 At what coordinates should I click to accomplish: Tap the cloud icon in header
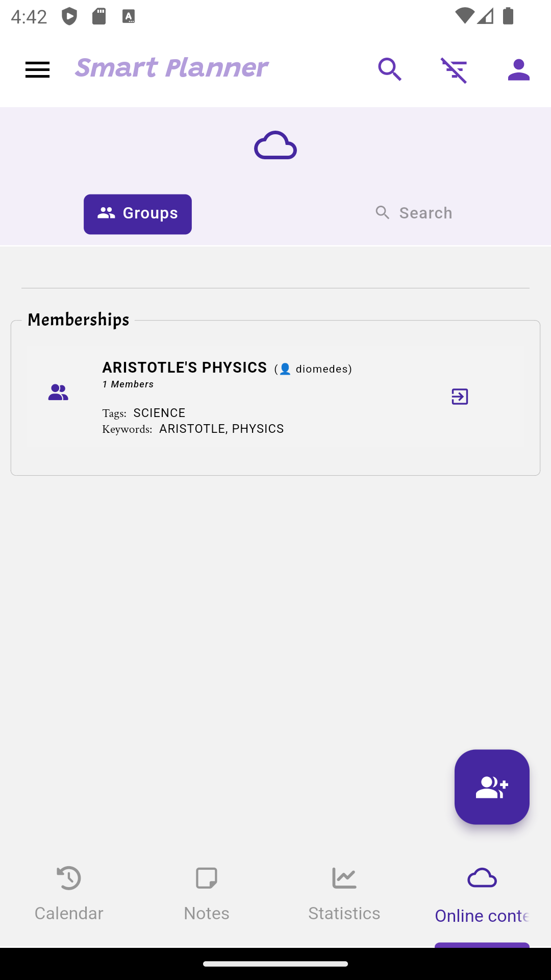click(275, 145)
